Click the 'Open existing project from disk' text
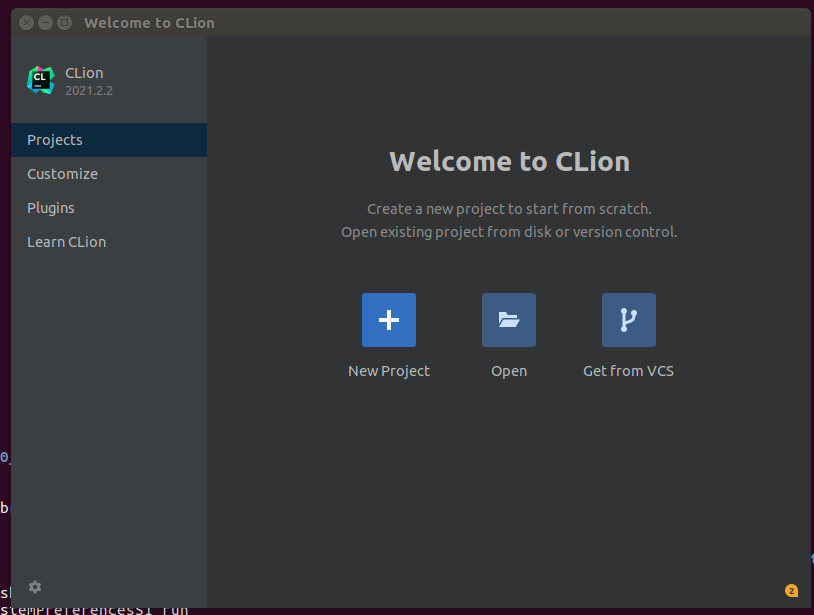 (x=509, y=232)
